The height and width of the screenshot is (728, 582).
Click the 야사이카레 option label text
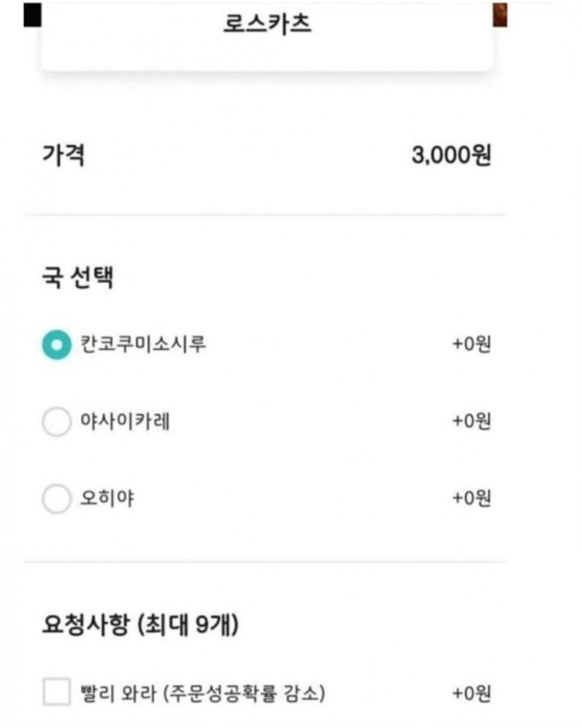(x=125, y=422)
